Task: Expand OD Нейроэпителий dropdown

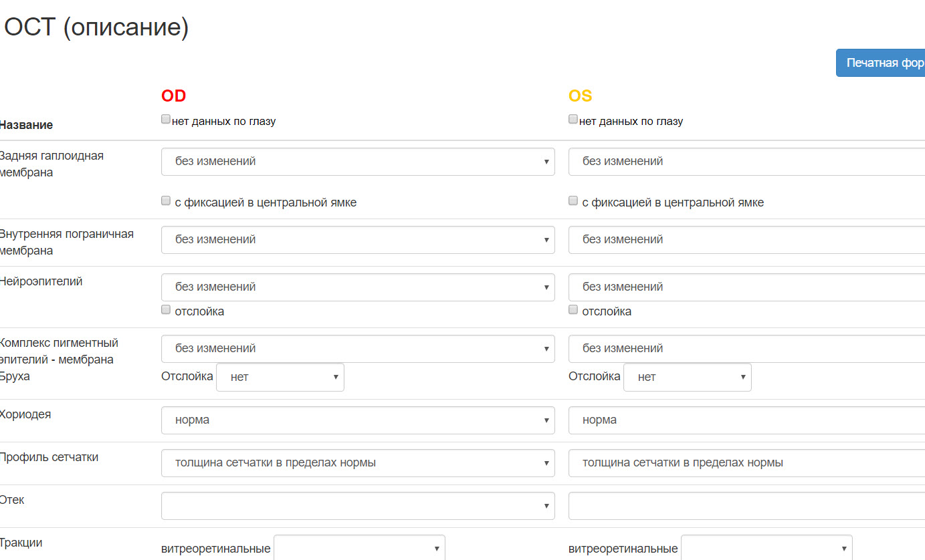Action: click(x=358, y=287)
